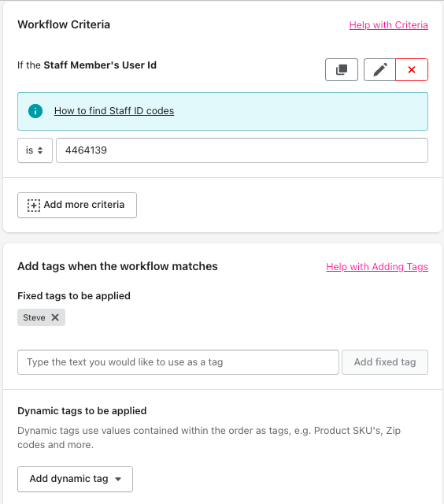Click the Add more criteria button
Image resolution: width=444 pixels, height=504 pixels.
click(77, 205)
